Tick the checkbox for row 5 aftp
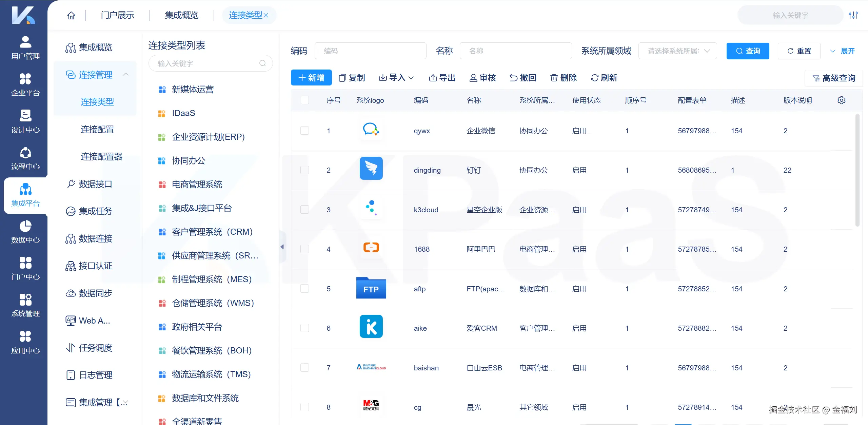Image resolution: width=868 pixels, height=425 pixels. (x=304, y=289)
